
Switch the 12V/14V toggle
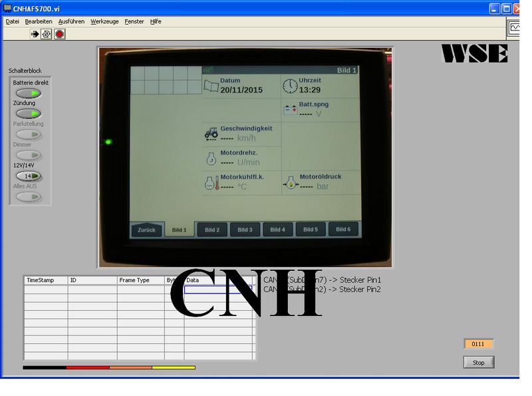29,176
